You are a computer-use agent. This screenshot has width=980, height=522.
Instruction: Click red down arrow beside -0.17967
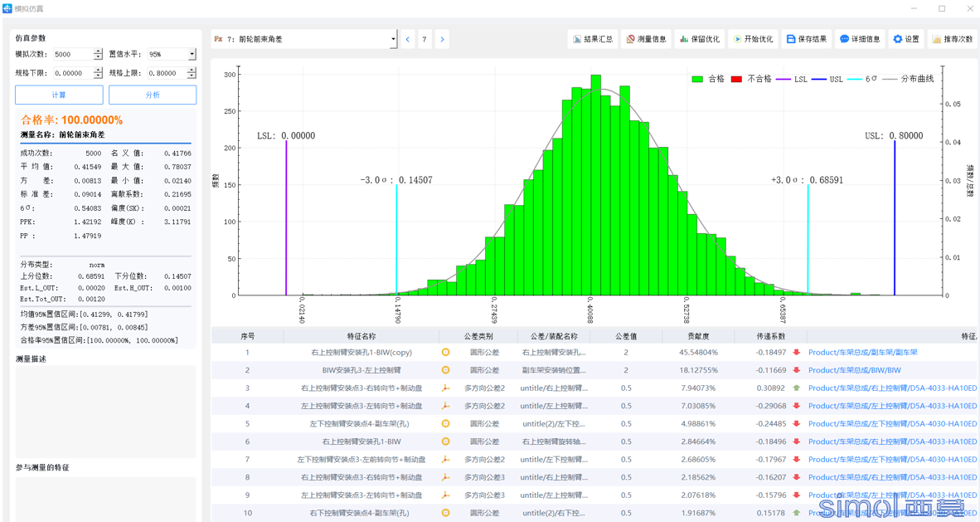(x=796, y=460)
